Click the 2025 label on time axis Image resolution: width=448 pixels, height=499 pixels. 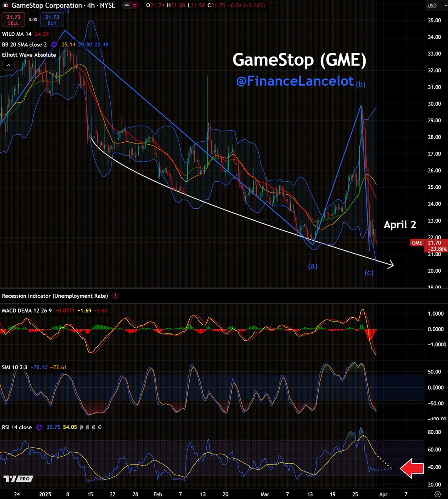(45, 494)
